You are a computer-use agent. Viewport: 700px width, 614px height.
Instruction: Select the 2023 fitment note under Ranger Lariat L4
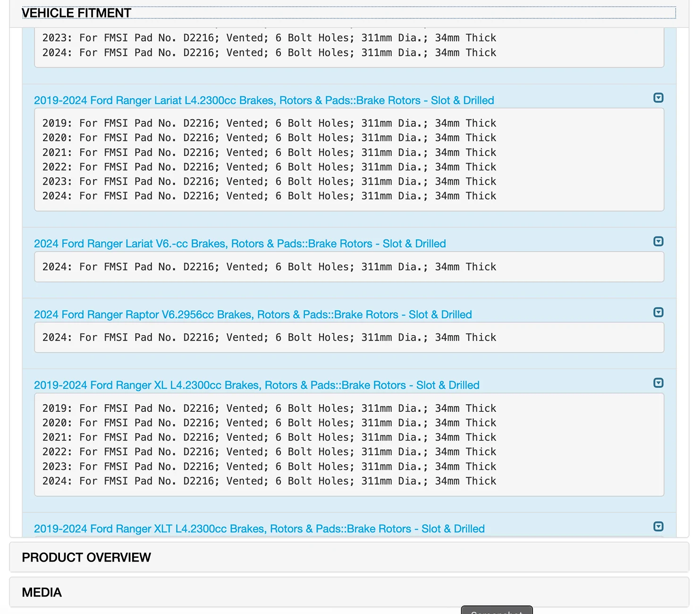pos(270,182)
